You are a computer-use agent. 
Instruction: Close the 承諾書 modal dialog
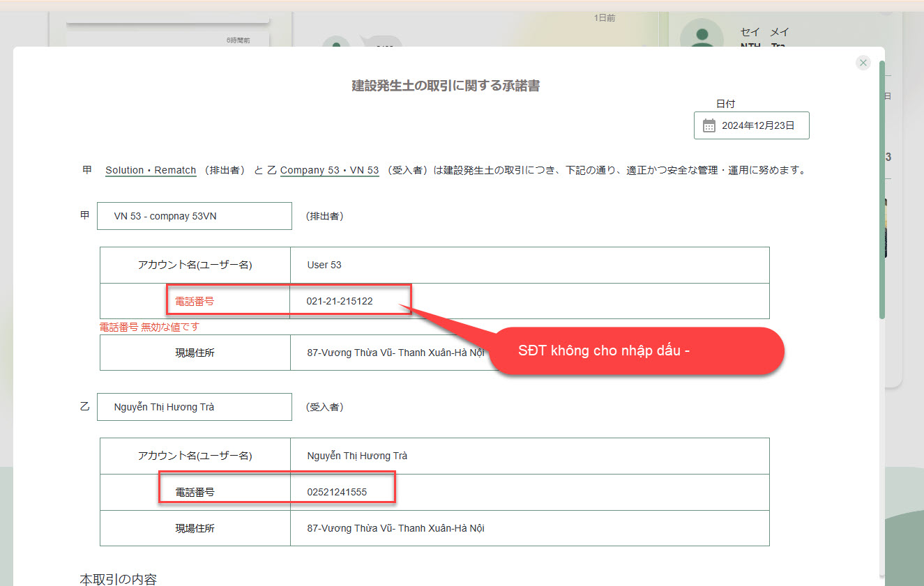(863, 63)
